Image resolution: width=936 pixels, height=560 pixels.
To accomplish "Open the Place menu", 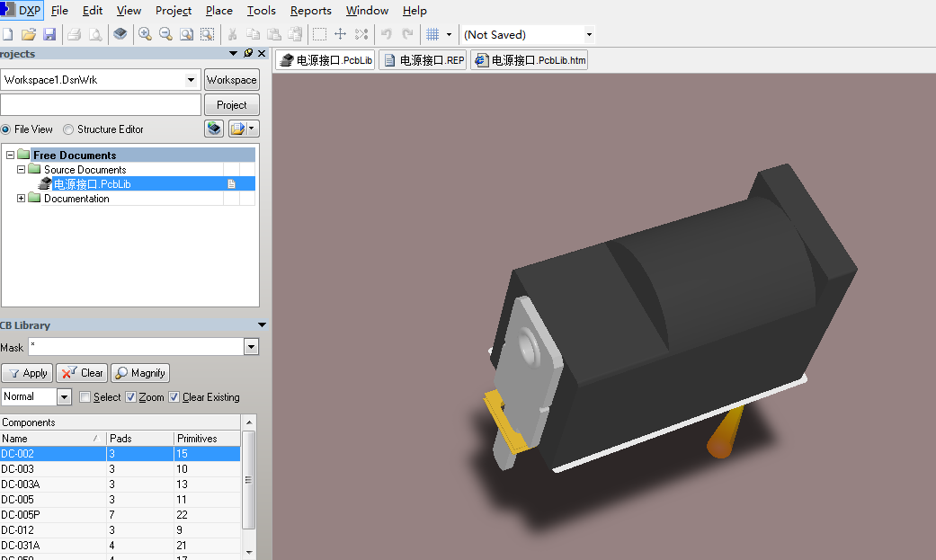I will tap(219, 11).
